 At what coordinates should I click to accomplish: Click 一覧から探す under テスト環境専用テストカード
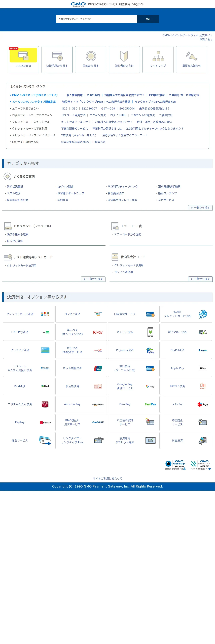(93, 279)
